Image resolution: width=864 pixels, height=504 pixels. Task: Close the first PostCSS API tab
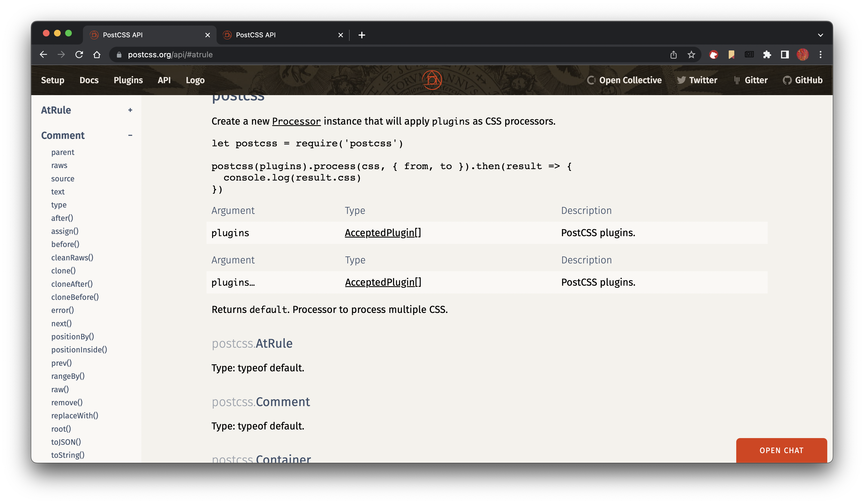[x=207, y=35]
